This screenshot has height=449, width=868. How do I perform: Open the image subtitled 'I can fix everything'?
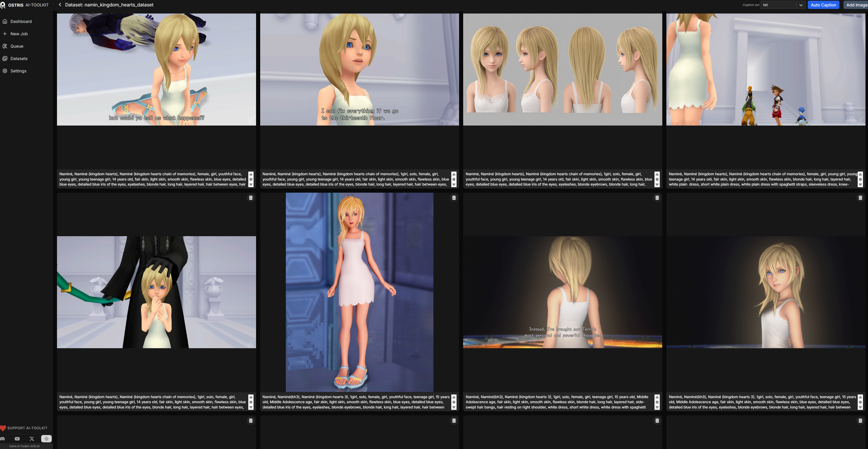pos(360,69)
